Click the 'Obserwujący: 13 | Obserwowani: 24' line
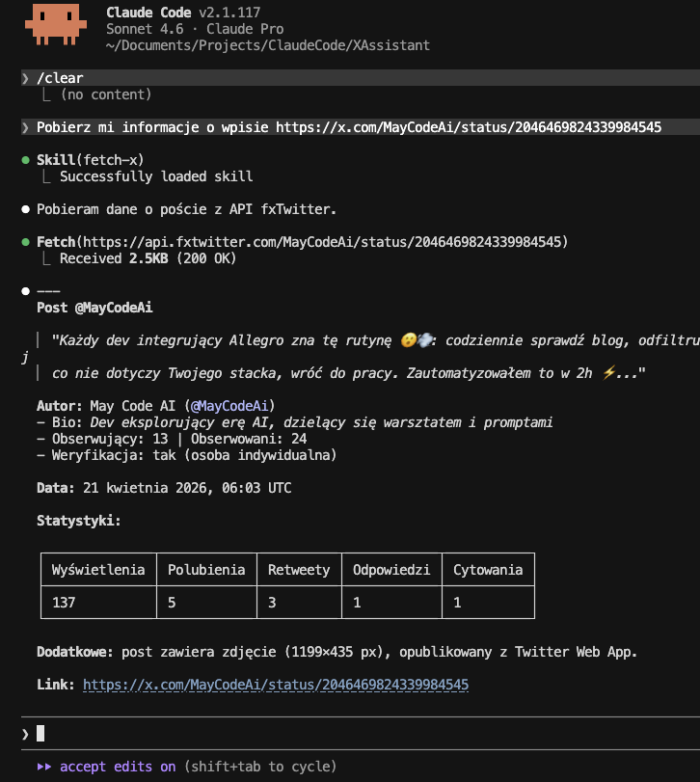Viewport: 700px width, 782px height. coord(172,439)
